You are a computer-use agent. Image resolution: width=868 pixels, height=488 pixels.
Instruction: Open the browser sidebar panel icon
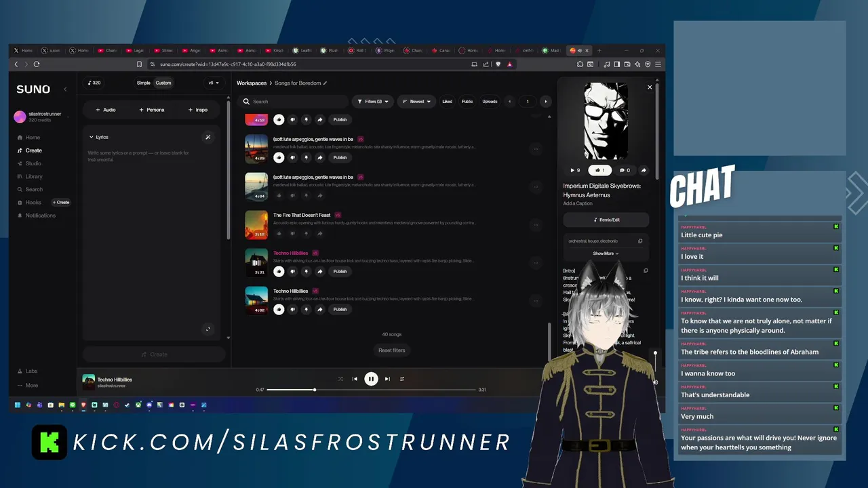pyautogui.click(x=616, y=64)
